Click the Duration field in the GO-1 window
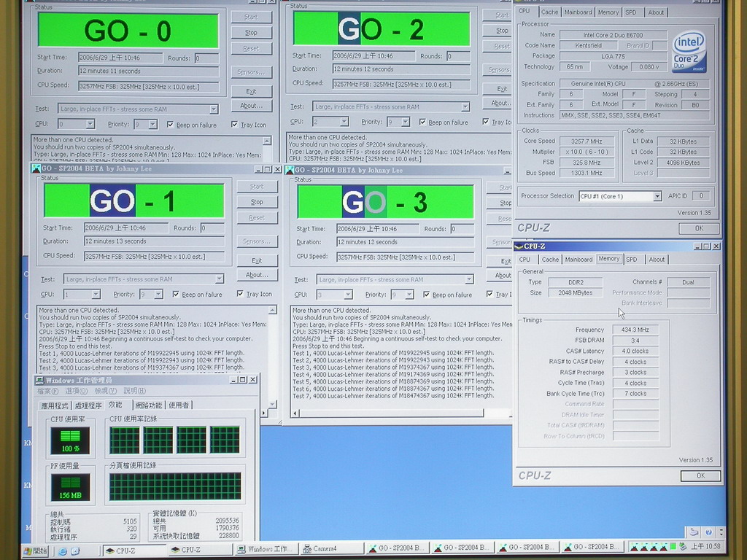Screen dimensions: 747x560 (x=155, y=241)
